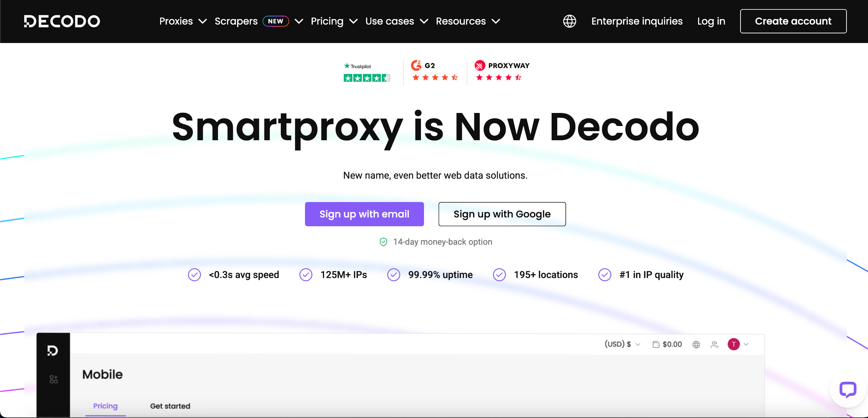Screen dimensions: 868x418
Task: Click Log in link
Action: (x=711, y=21)
